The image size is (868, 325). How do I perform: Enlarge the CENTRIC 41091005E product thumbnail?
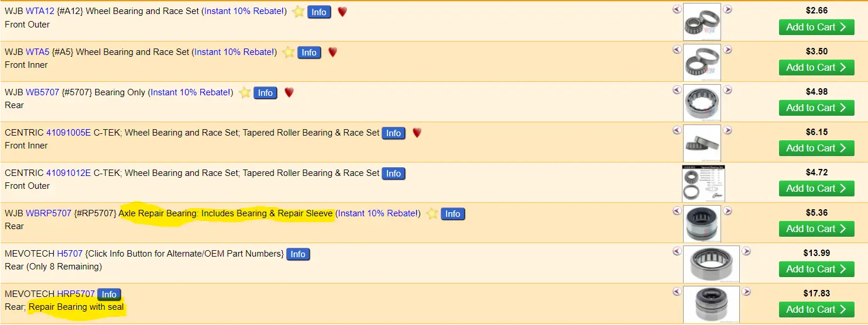pos(702,143)
